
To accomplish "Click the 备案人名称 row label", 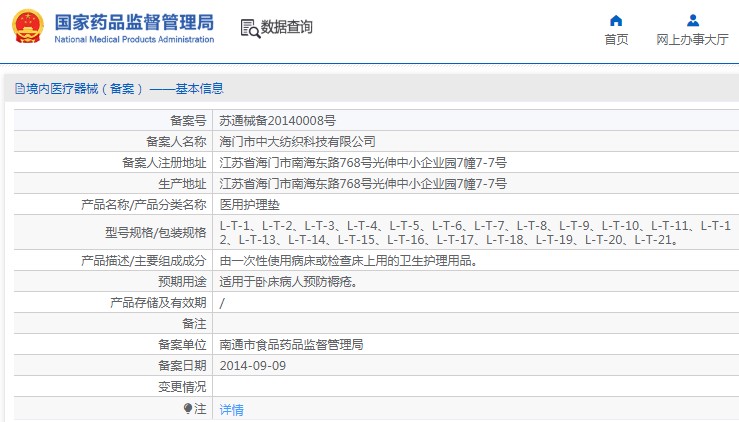I will (176, 141).
